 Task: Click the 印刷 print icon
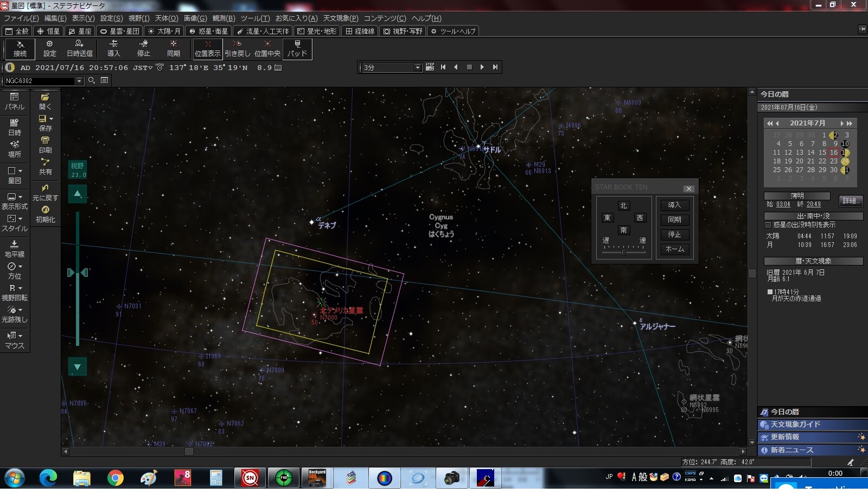[x=46, y=145]
